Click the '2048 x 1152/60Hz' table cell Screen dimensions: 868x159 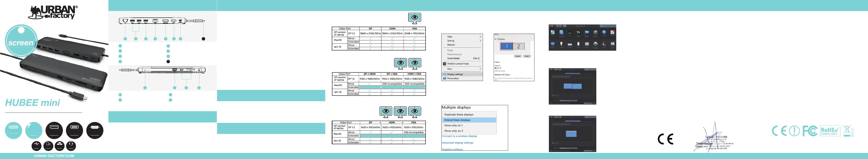tap(415, 34)
